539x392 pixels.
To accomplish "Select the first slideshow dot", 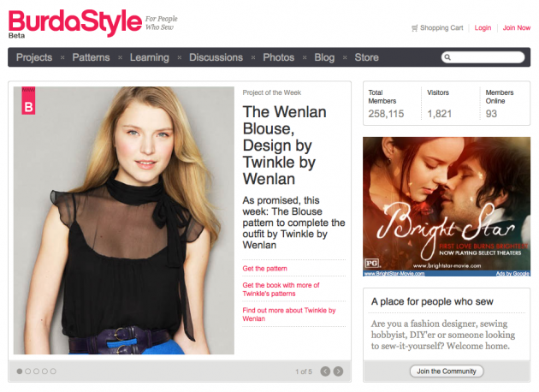I will tap(20, 371).
